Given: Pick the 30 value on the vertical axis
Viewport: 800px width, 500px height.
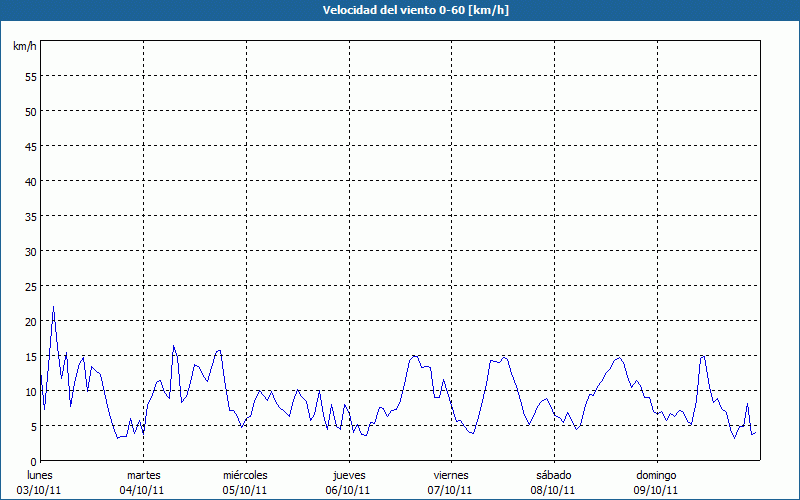Looking at the screenshot, I should pos(30,251).
